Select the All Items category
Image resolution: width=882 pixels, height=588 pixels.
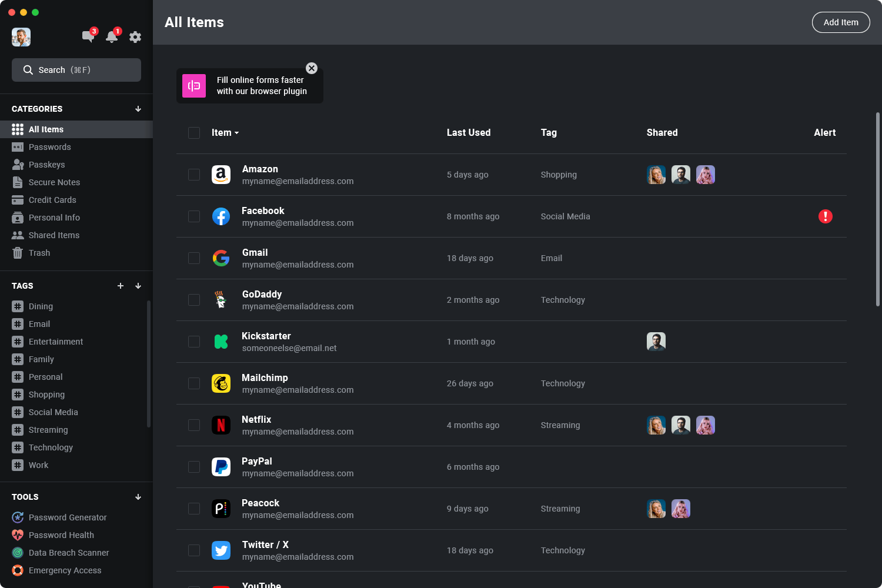76,129
